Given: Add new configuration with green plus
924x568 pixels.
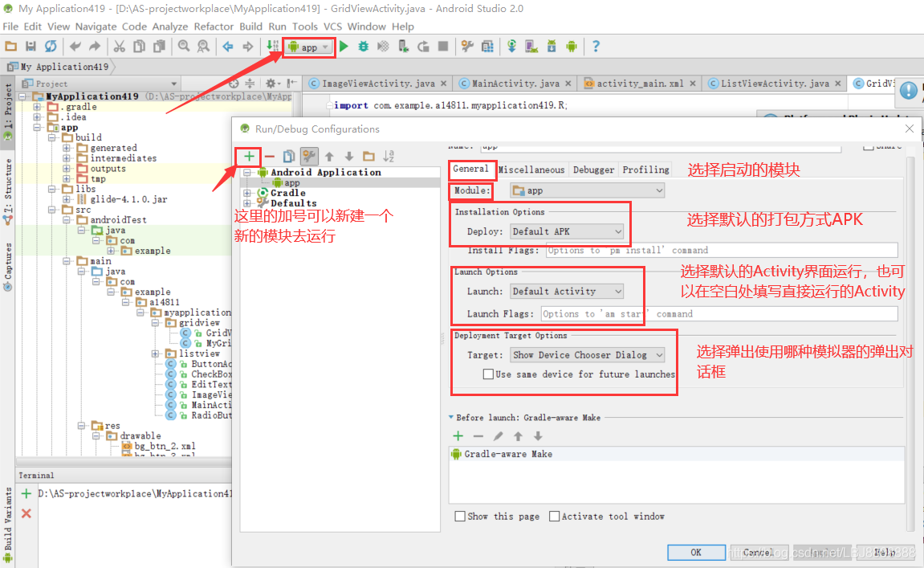Looking at the screenshot, I should click(250, 157).
